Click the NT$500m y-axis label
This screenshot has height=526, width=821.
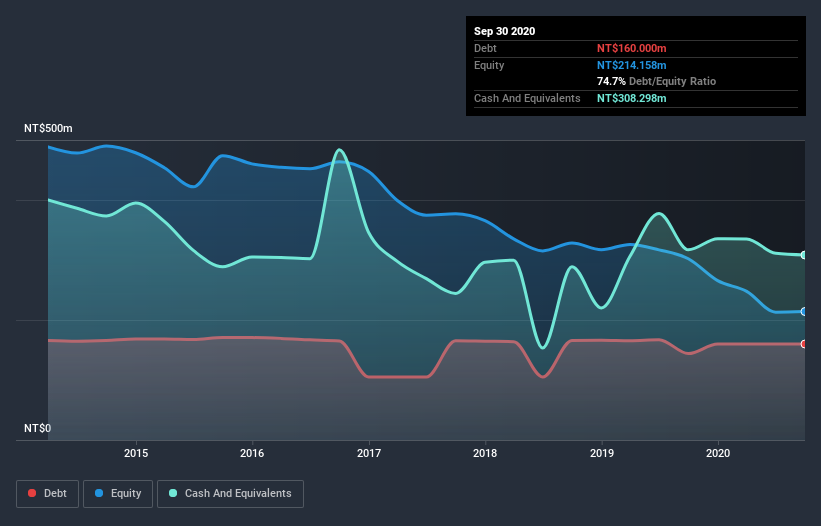coord(48,128)
